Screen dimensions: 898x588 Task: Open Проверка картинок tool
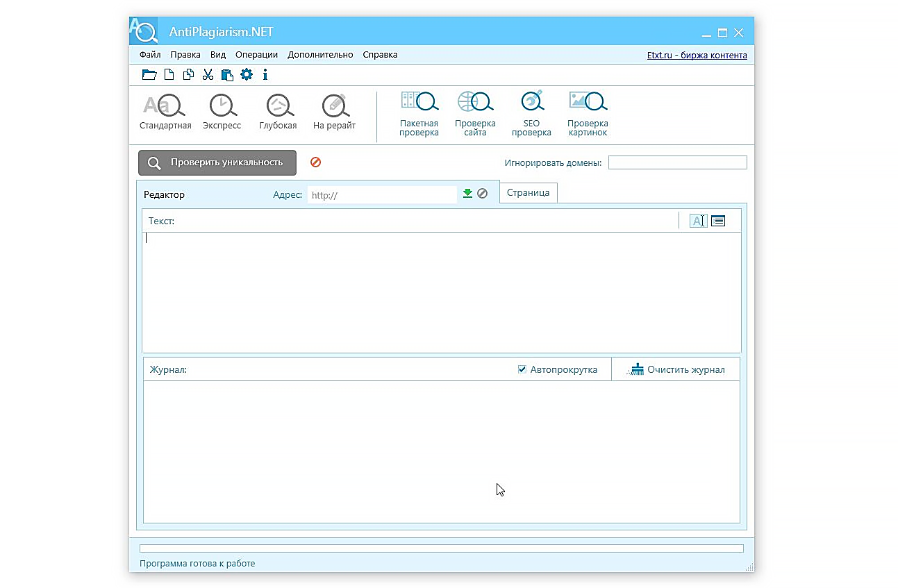588,114
